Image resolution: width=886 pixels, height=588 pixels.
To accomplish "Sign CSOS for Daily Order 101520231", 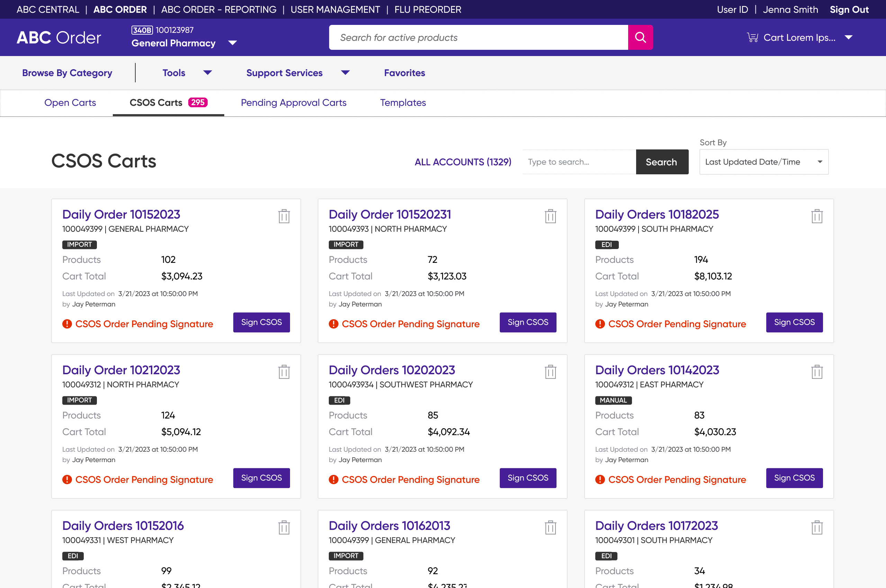I will [528, 322].
